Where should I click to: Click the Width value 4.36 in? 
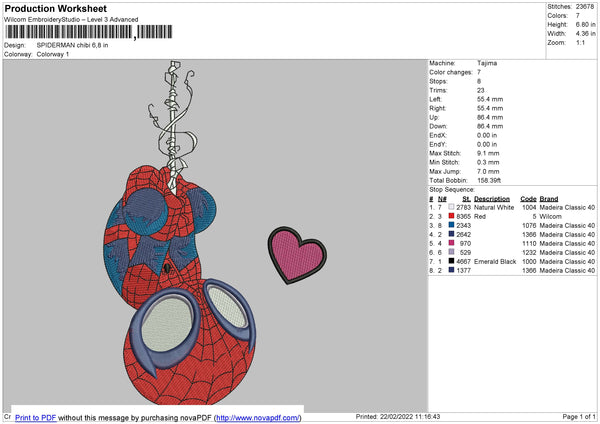[x=585, y=34]
